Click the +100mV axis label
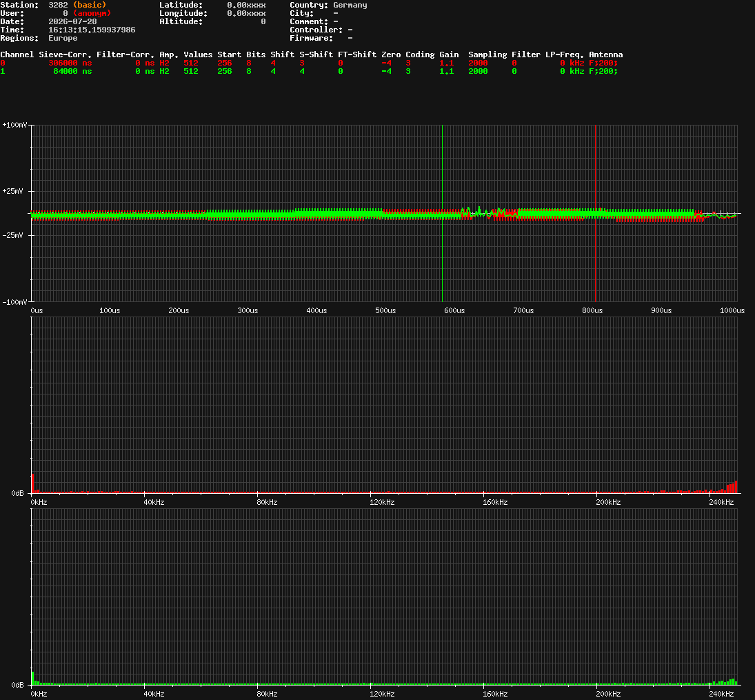This screenshot has height=700, width=755. pos(14,126)
